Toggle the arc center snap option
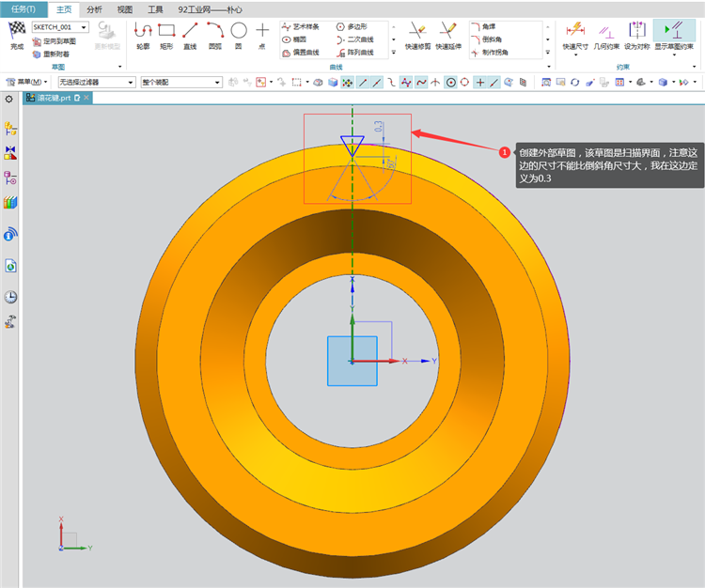705x588 pixels. pos(451,83)
